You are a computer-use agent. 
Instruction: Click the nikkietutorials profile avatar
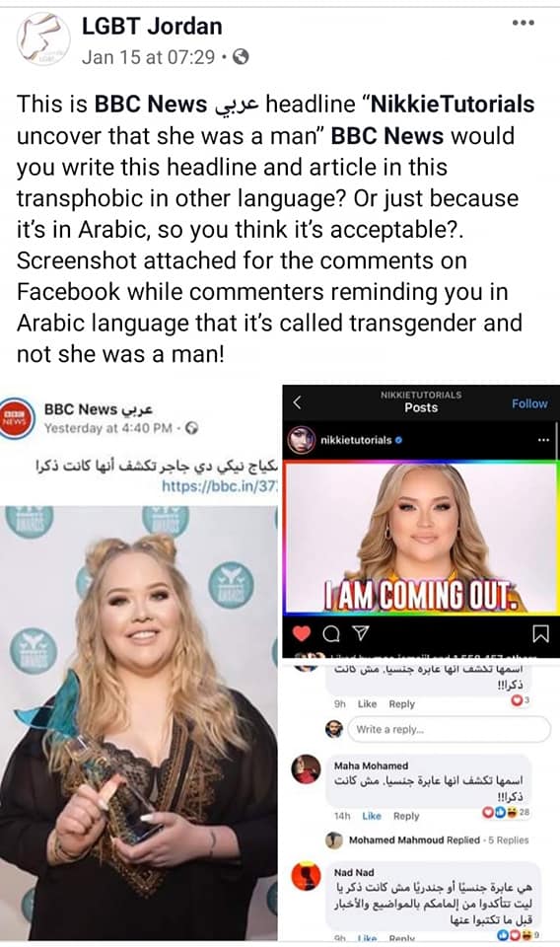pos(301,440)
